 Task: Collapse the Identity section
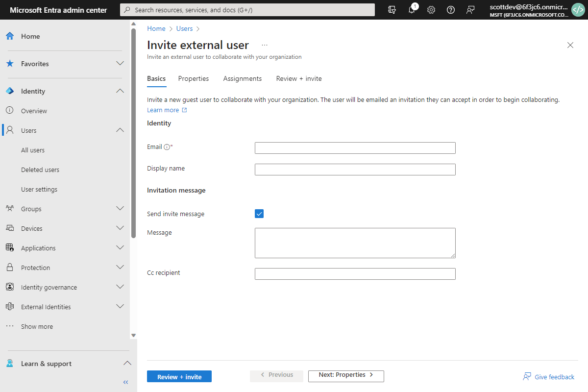pyautogui.click(x=120, y=91)
